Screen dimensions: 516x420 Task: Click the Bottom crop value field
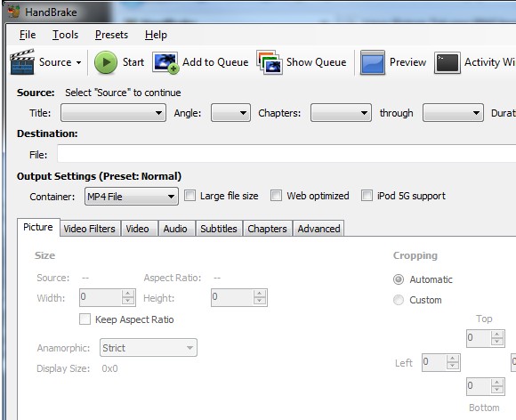coord(479,386)
